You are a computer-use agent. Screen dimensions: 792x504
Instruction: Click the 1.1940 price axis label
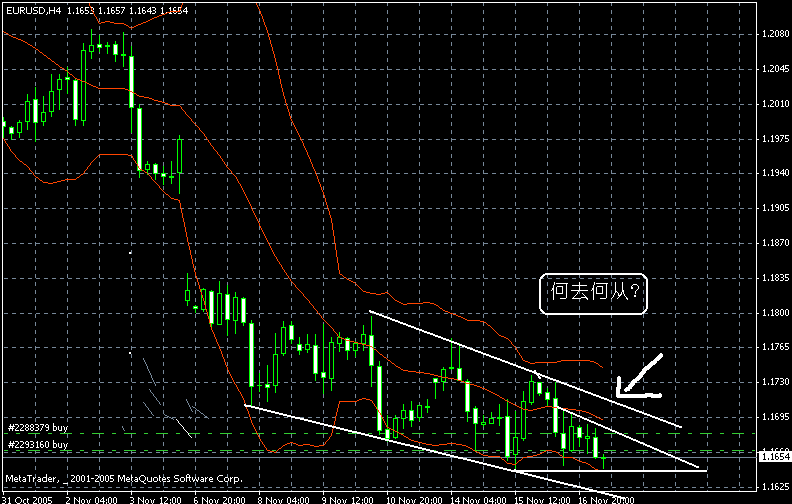pyautogui.click(x=775, y=173)
